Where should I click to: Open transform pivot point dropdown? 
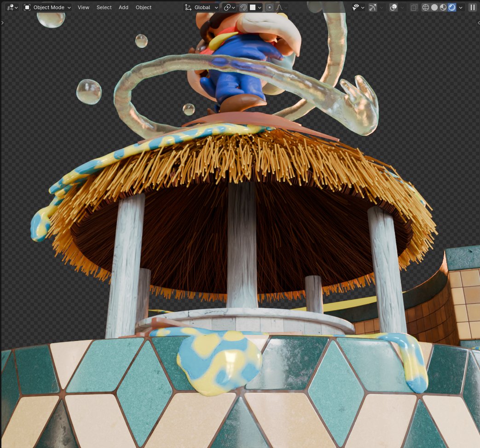[229, 7]
